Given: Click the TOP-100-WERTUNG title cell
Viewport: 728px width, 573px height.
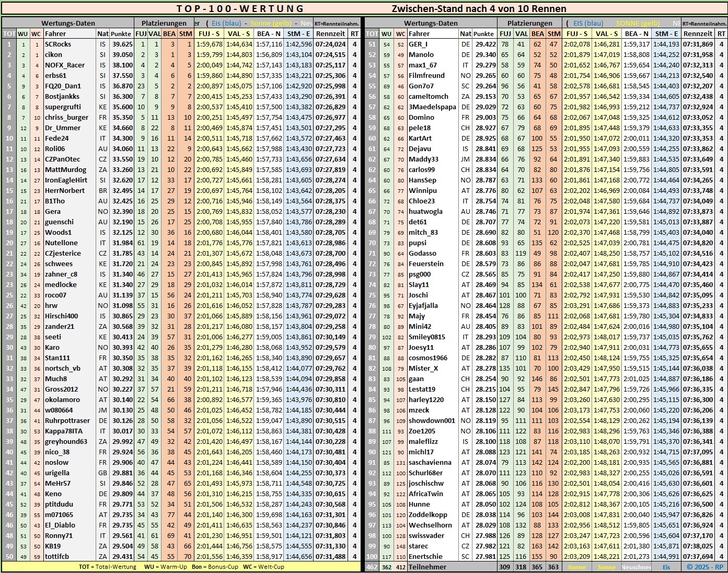Looking at the screenshot, I should [x=240, y=8].
